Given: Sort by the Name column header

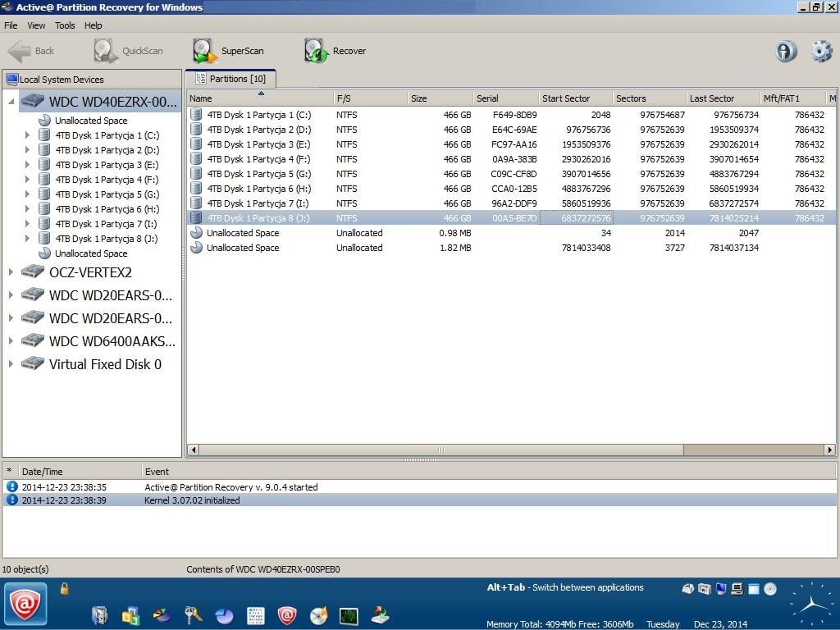Looking at the screenshot, I should 260,98.
